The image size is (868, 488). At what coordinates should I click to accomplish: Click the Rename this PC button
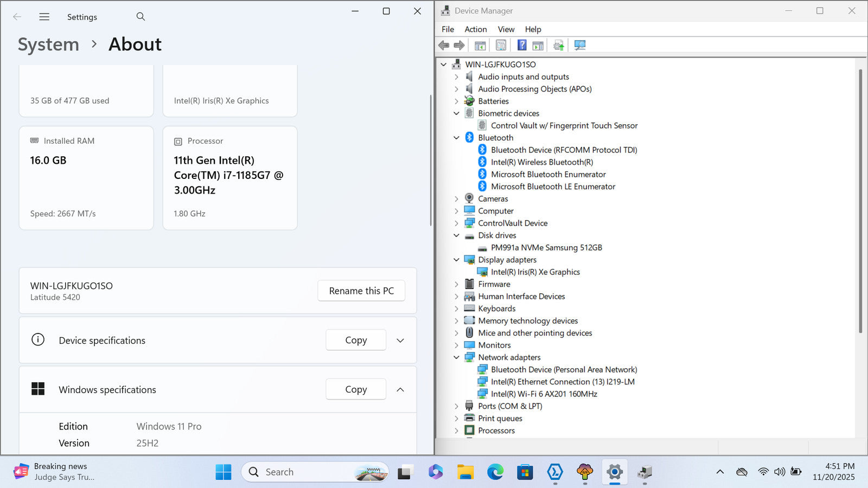[361, 291]
